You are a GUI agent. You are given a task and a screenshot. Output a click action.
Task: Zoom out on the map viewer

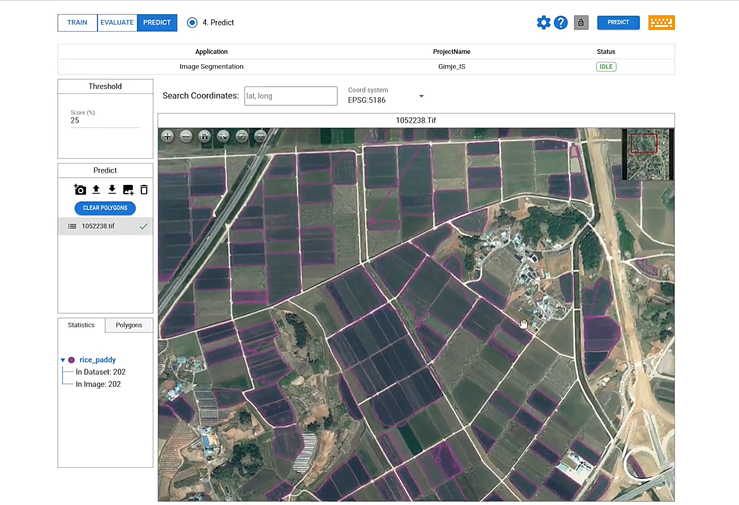(186, 136)
